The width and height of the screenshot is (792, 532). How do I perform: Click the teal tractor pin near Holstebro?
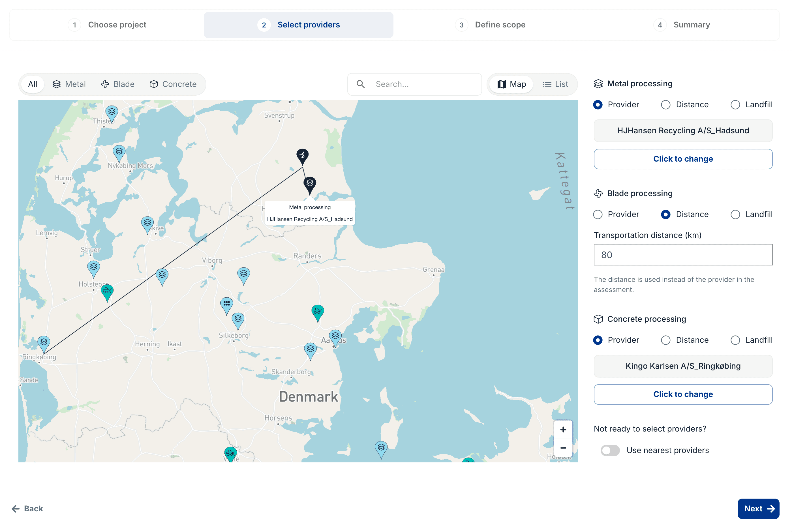point(107,291)
